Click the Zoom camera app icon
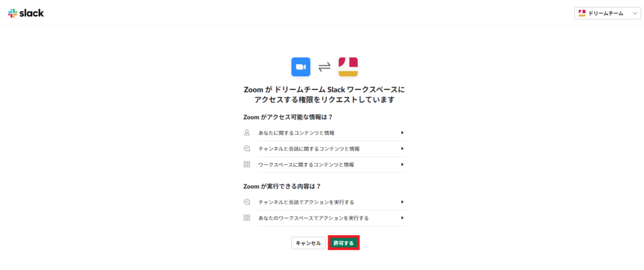Viewport: 644px width, 270px height. (x=301, y=67)
